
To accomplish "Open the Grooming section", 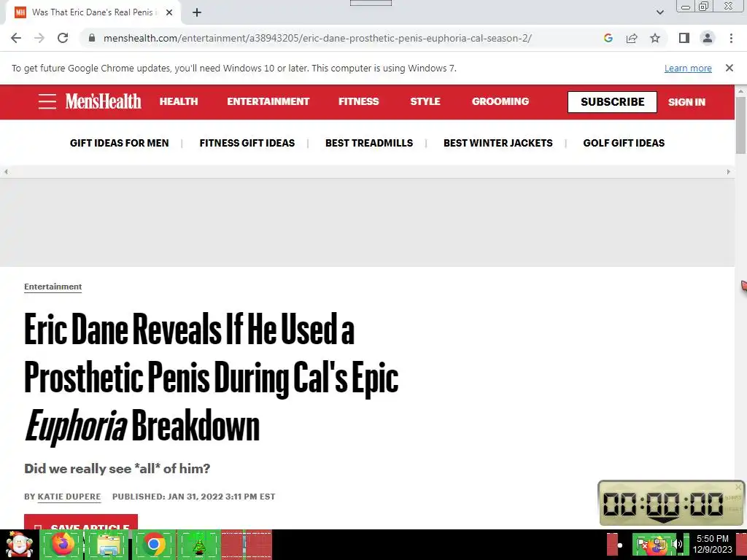I will pos(500,101).
